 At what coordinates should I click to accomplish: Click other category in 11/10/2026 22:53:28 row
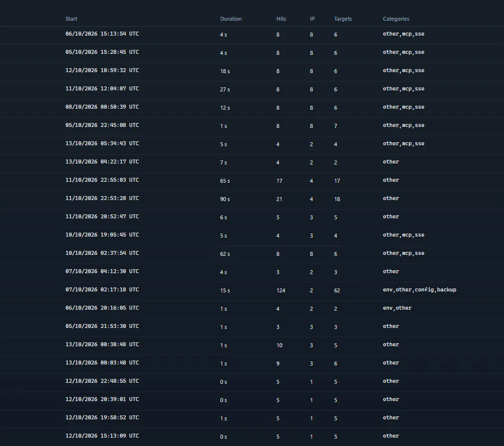pos(391,199)
